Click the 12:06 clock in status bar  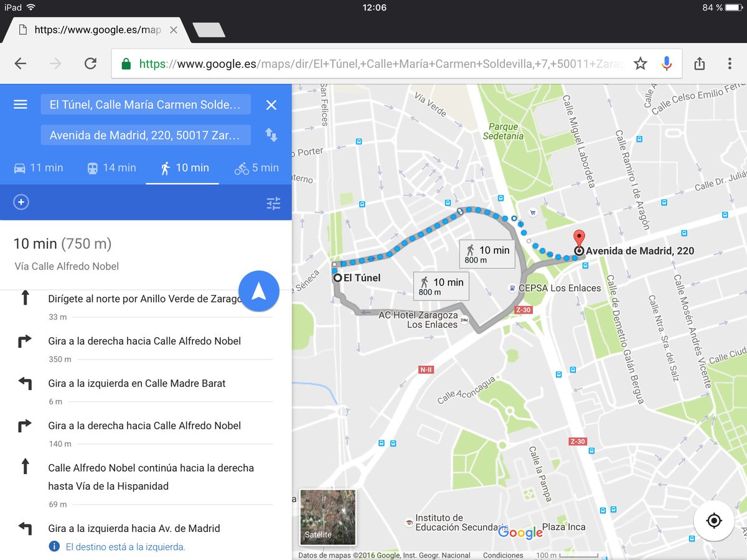tap(374, 7)
